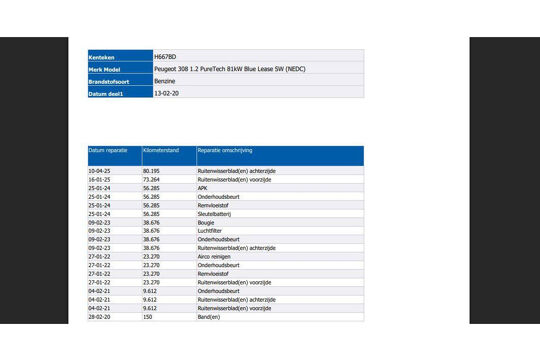540x360 pixels.
Task: Select the Airco reinigen entry
Action: tap(214, 257)
